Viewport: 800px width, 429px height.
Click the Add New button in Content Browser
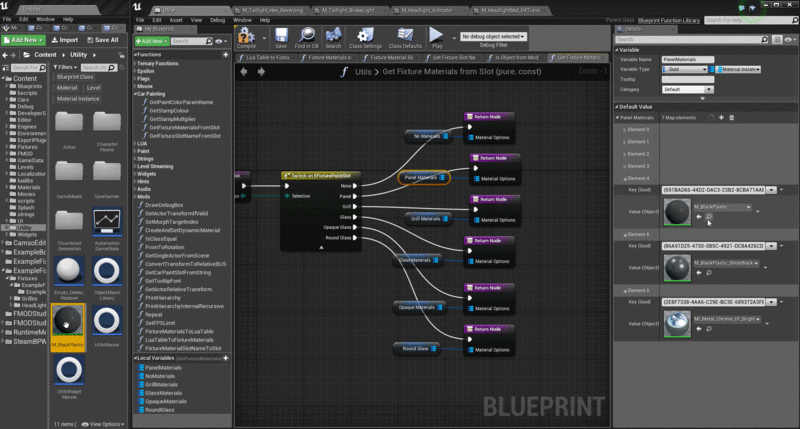point(23,40)
